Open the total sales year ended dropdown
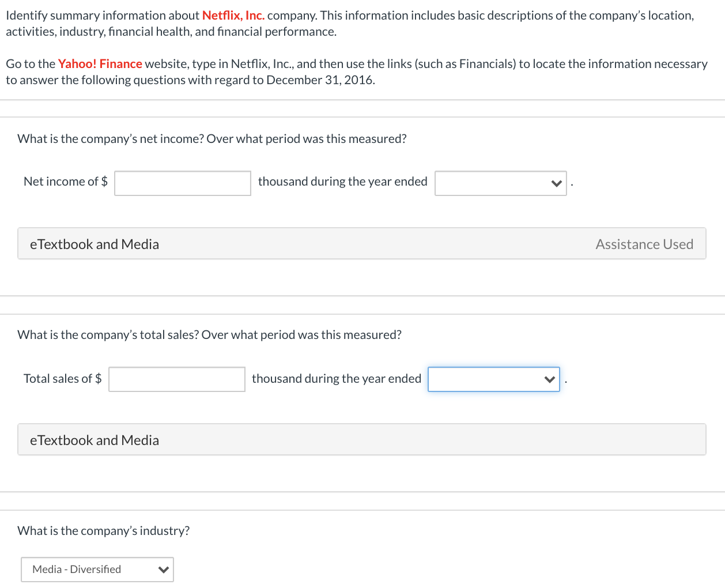This screenshot has height=588, width=725. pos(494,379)
